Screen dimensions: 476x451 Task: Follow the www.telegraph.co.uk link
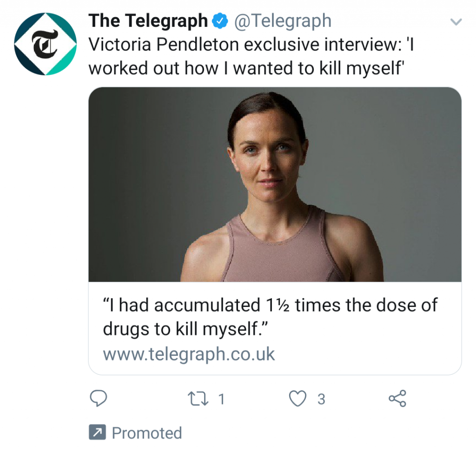189,354
